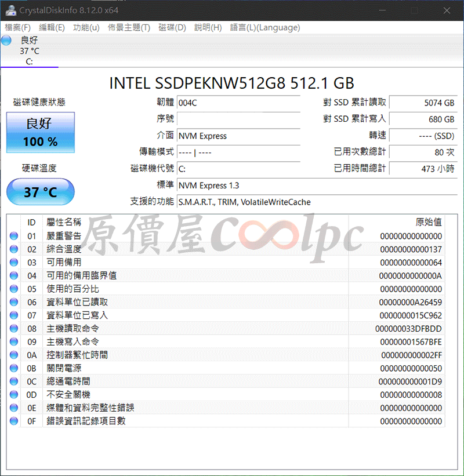Click status orb for attribute 0A 控制器繁忙時間
This screenshot has height=476, width=464.
click(14, 355)
